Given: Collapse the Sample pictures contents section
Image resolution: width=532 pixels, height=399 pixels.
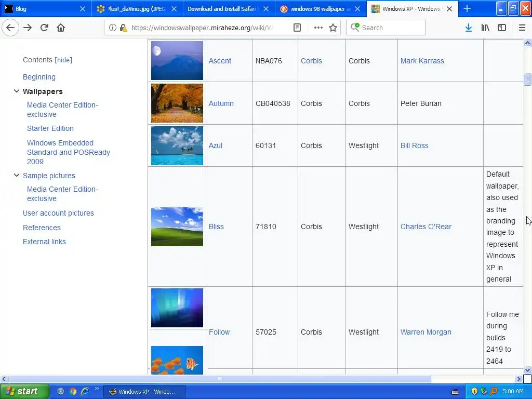Looking at the screenshot, I should [x=16, y=175].
